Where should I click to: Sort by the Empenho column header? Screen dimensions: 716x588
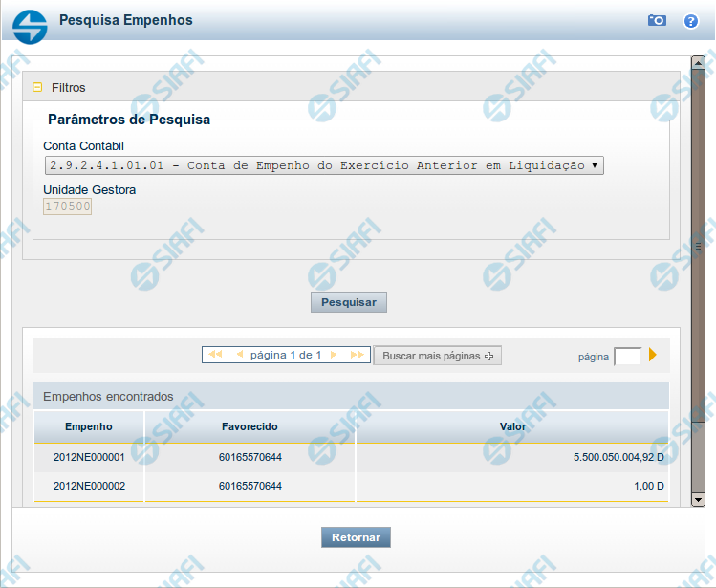pos(89,426)
